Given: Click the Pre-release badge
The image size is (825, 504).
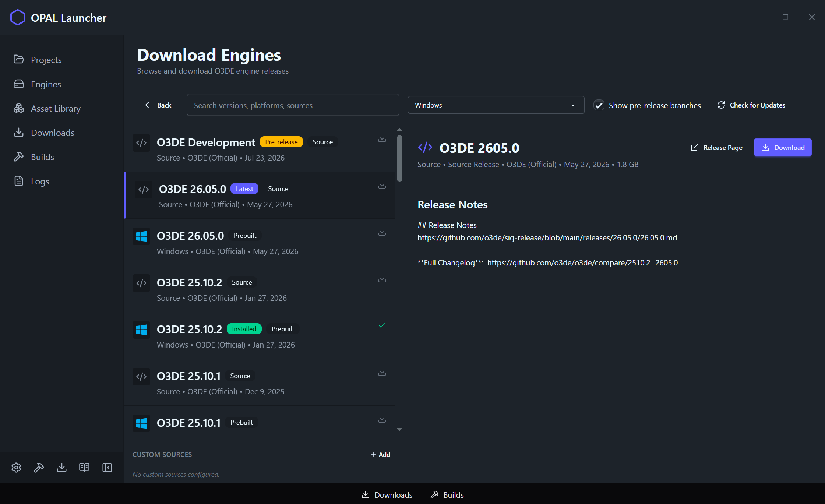Looking at the screenshot, I should (x=281, y=142).
